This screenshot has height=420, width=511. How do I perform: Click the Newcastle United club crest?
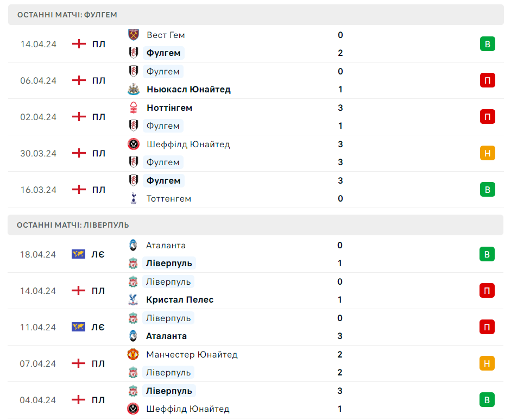coord(133,89)
